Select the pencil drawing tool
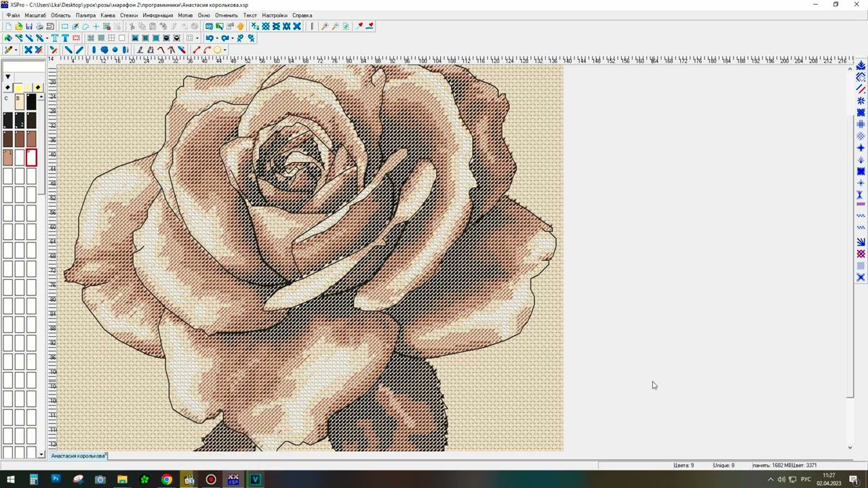This screenshot has height=488, width=868. tap(8, 49)
